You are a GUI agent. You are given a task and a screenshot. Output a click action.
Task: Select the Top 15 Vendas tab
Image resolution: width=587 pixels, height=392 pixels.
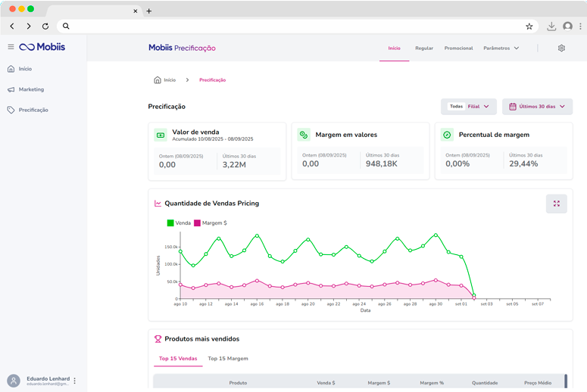[x=178, y=359]
